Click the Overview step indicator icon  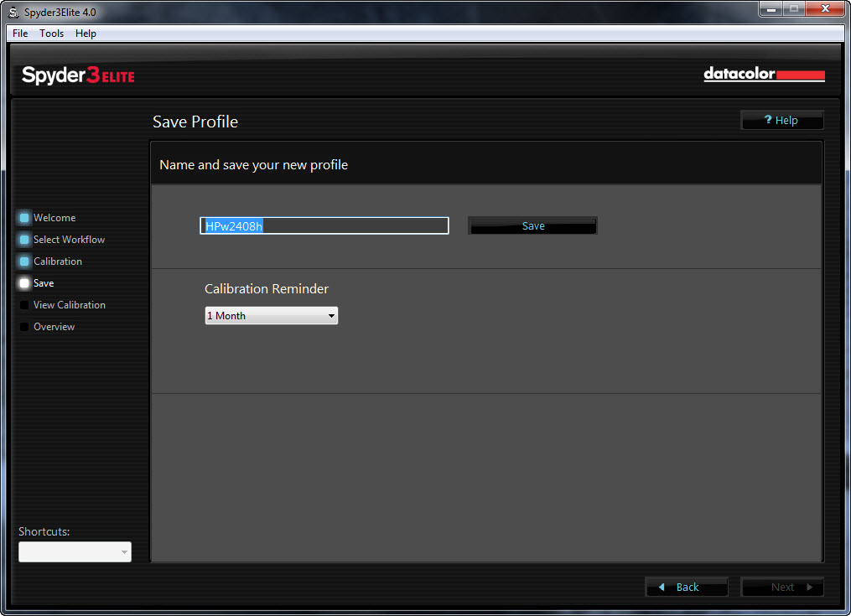click(x=24, y=327)
